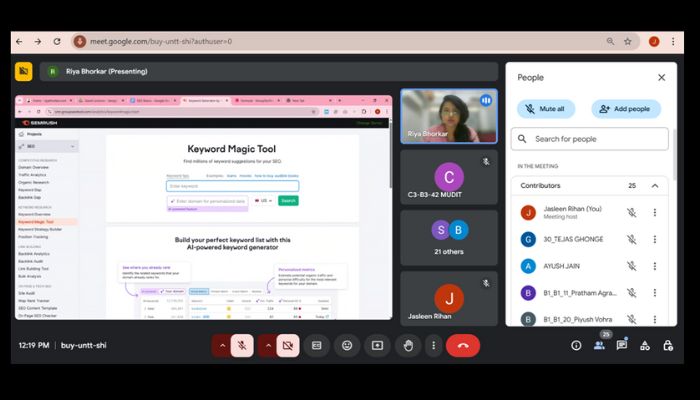Screen dimensions: 700x400
Task: Toggle the microphone mute button
Action: click(242, 345)
